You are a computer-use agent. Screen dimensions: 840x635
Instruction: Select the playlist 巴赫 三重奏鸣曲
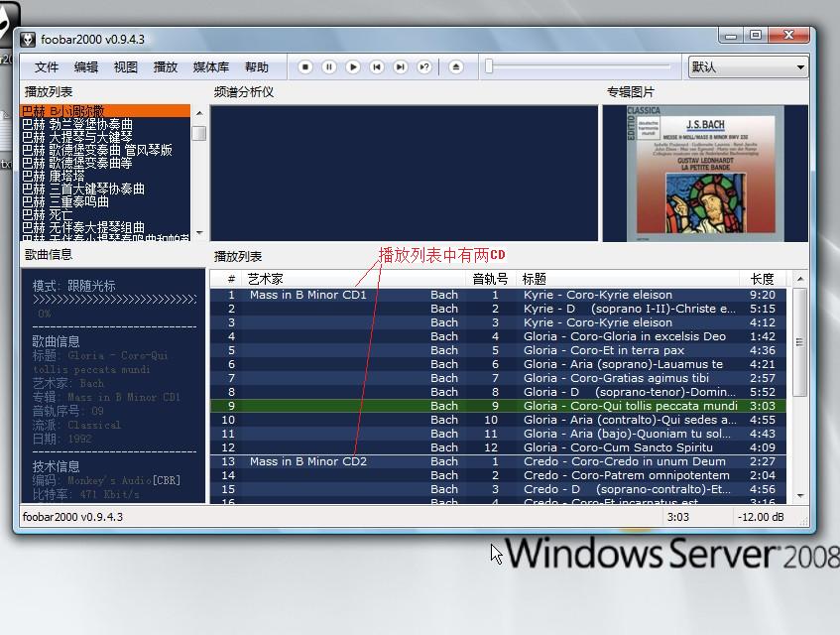105,201
